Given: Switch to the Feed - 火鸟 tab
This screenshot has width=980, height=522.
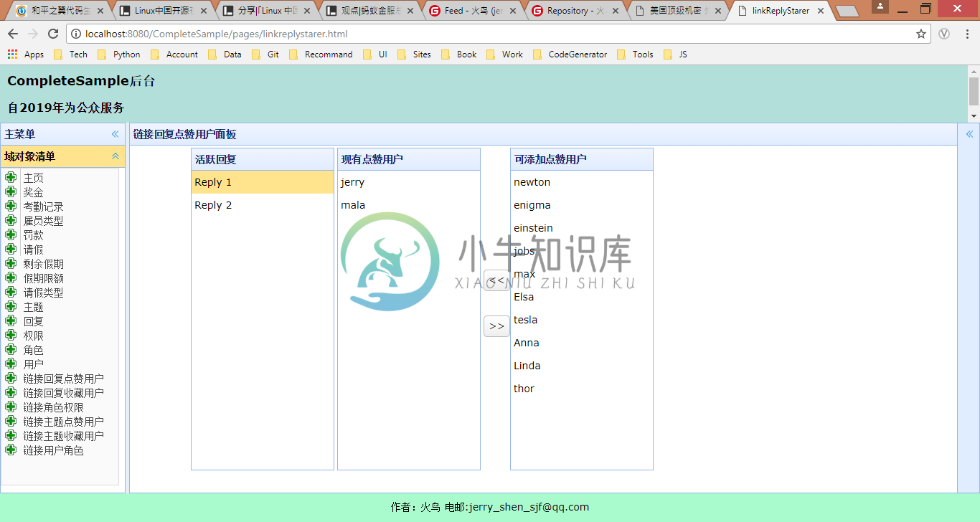Looking at the screenshot, I should point(475,11).
